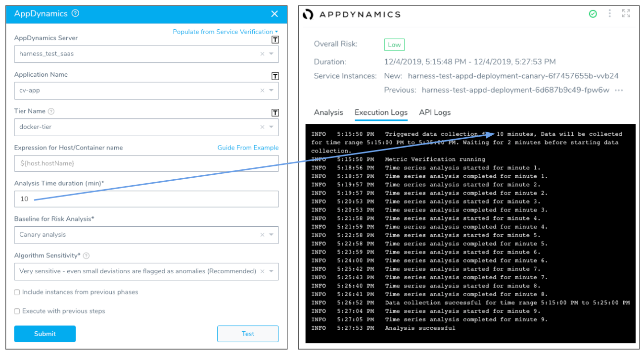Open the AppDynamics help question mark icon
The image size is (644, 356).
pyautogui.click(x=75, y=14)
